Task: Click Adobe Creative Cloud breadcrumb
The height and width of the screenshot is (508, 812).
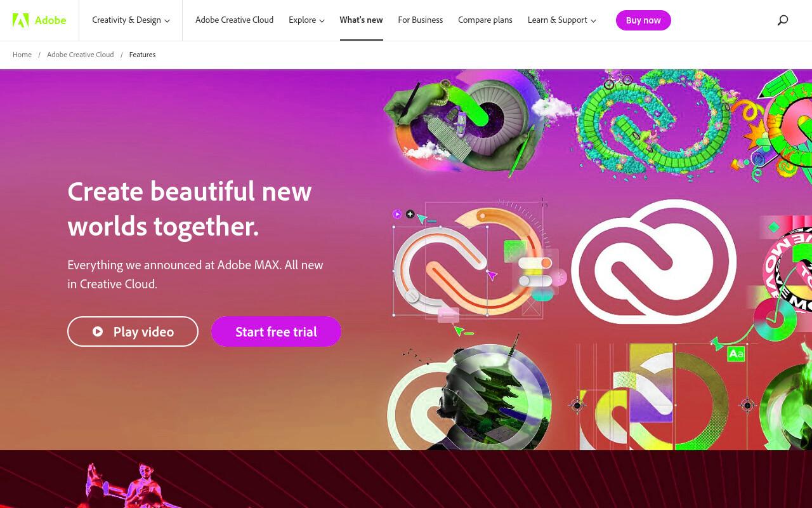Action: pos(81,55)
